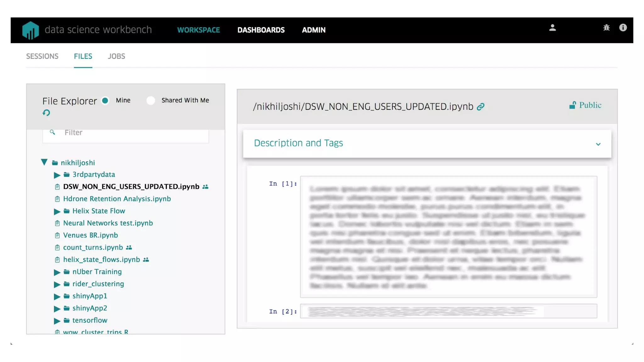Expand the Description and Tags panel
Viewport: 644px width, 362px height.
(x=598, y=144)
